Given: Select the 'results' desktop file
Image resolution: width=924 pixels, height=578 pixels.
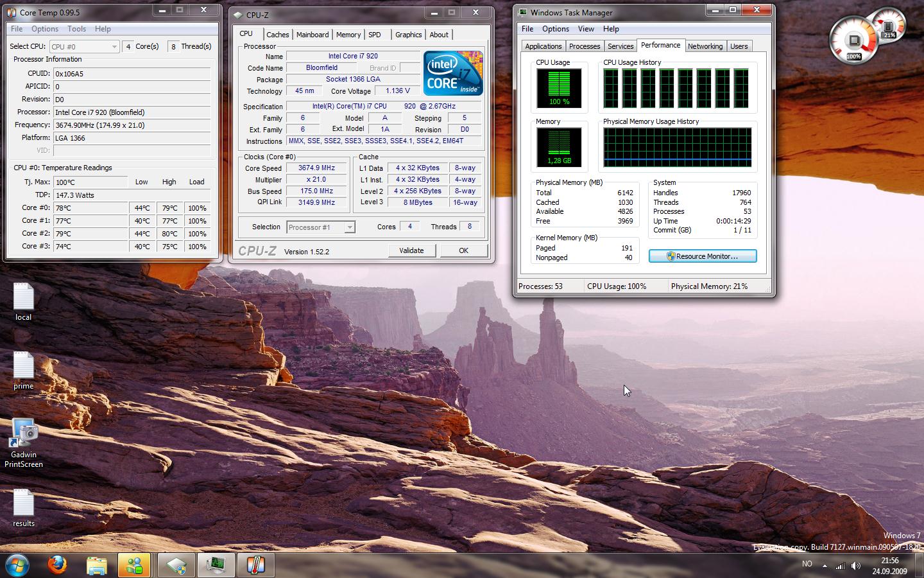Looking at the screenshot, I should click(x=23, y=508).
